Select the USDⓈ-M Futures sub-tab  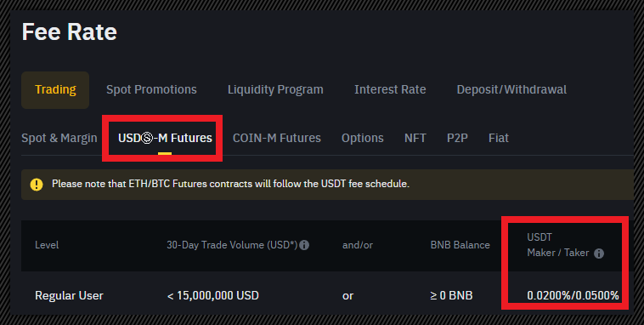(x=165, y=138)
